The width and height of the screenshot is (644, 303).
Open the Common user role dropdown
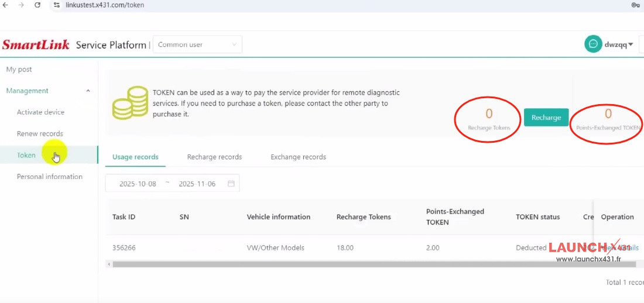pos(197,44)
